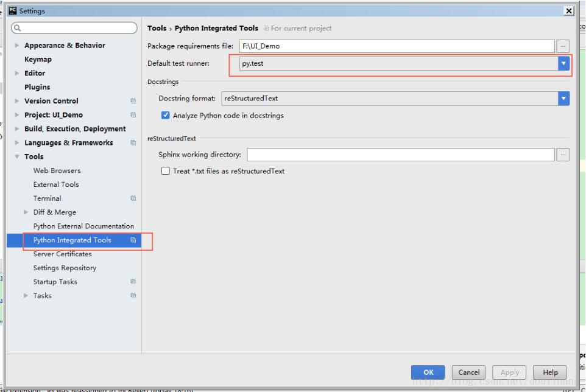Click the OK button

[428, 372]
